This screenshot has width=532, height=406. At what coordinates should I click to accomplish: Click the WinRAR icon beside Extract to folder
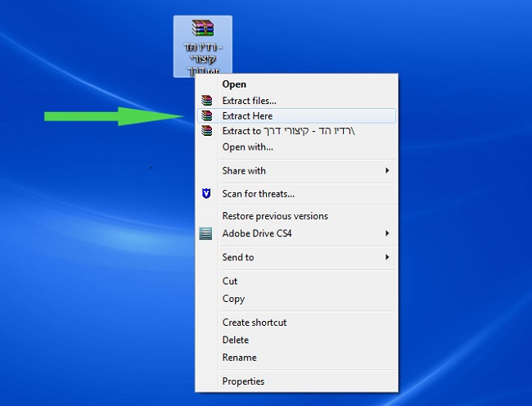[x=206, y=131]
